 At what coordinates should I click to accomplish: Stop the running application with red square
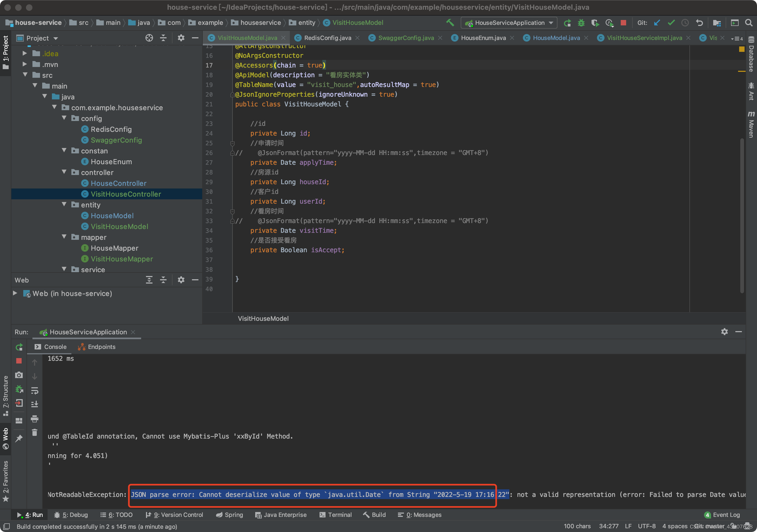coord(623,23)
